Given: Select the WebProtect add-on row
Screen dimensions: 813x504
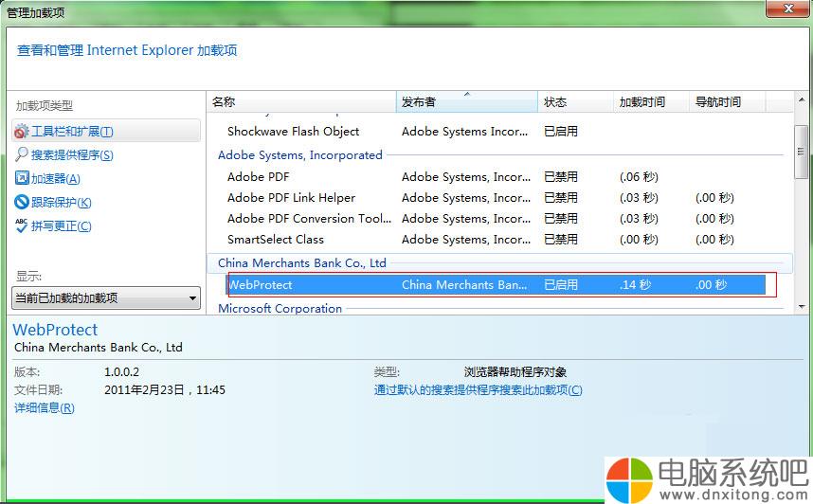Looking at the screenshot, I should pyautogui.click(x=497, y=284).
